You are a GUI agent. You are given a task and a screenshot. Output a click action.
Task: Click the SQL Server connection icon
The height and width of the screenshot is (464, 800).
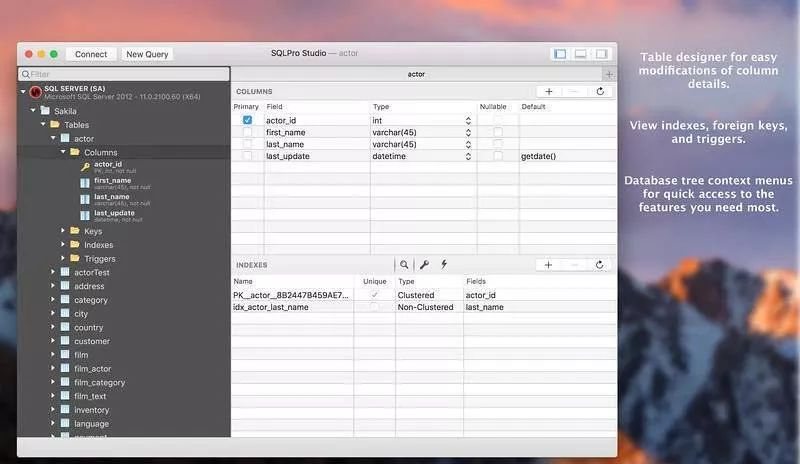tap(35, 92)
